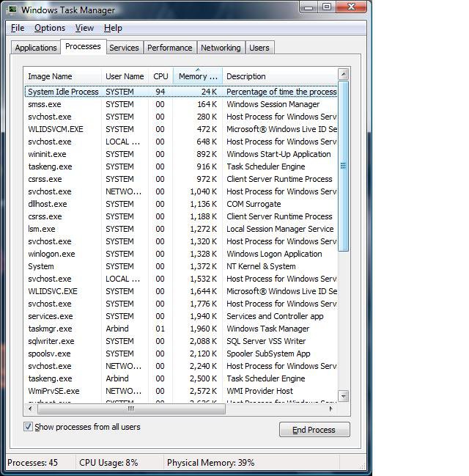
Task: Select the Processes tab
Action: point(83,46)
